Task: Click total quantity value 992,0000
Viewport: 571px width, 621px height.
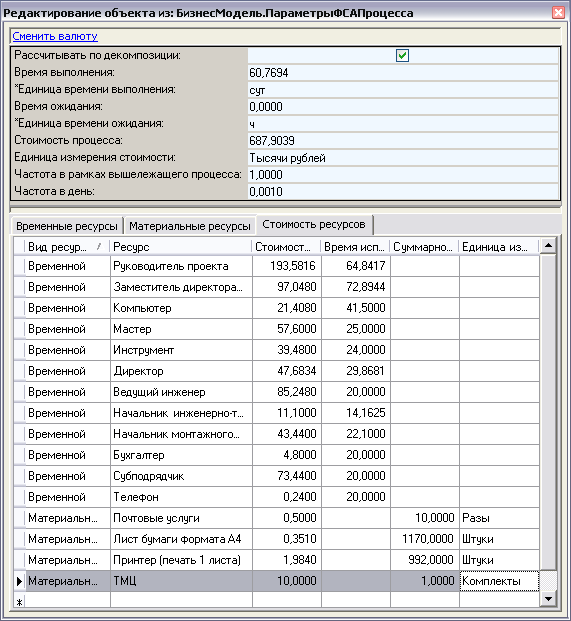Action: 424,560
